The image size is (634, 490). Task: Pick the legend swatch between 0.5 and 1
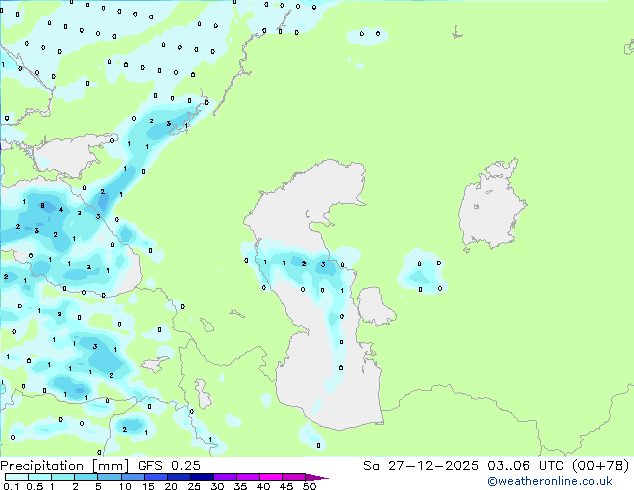click(x=40, y=477)
